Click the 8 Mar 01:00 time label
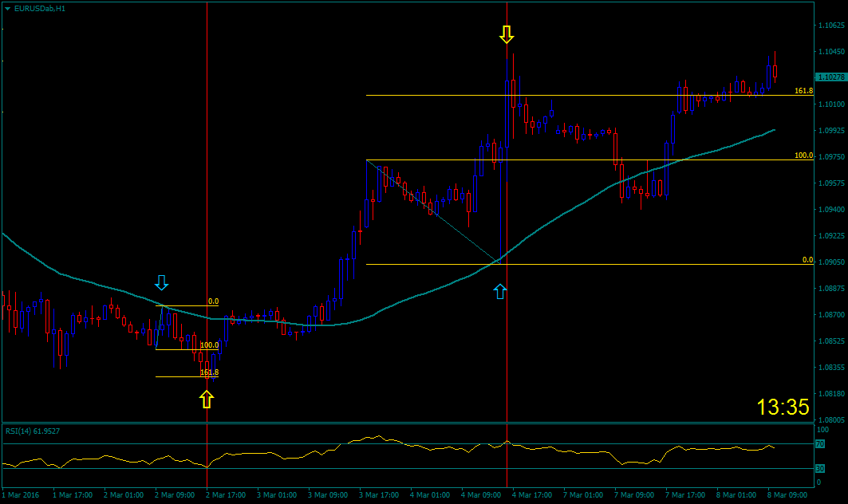Image resolution: width=848 pixels, height=504 pixels. [736, 494]
